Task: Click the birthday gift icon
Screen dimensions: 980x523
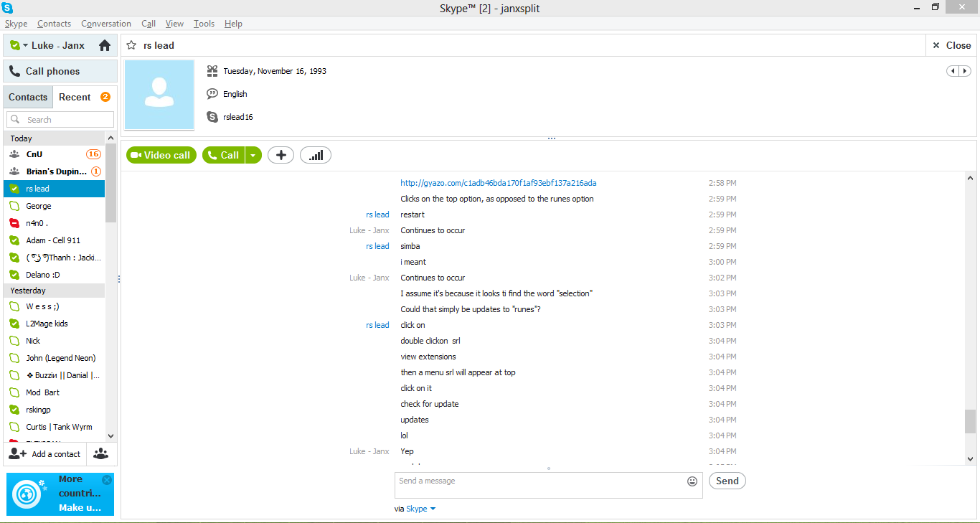Action: pyautogui.click(x=212, y=71)
